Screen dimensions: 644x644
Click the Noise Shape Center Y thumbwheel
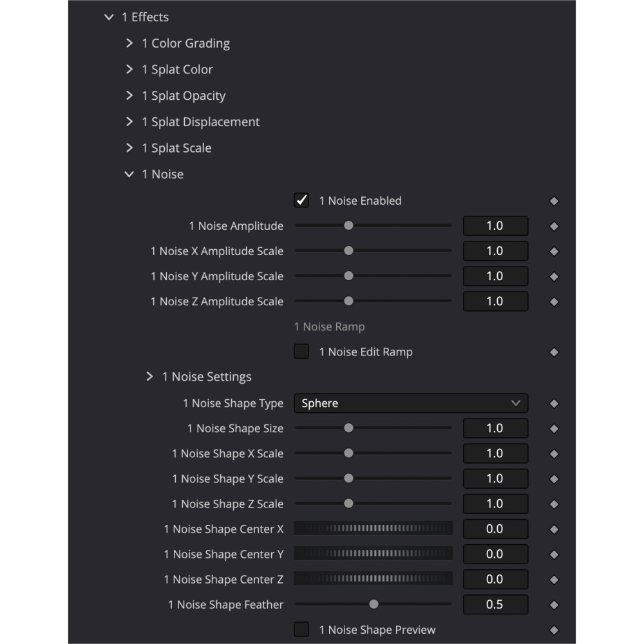pos(374,554)
